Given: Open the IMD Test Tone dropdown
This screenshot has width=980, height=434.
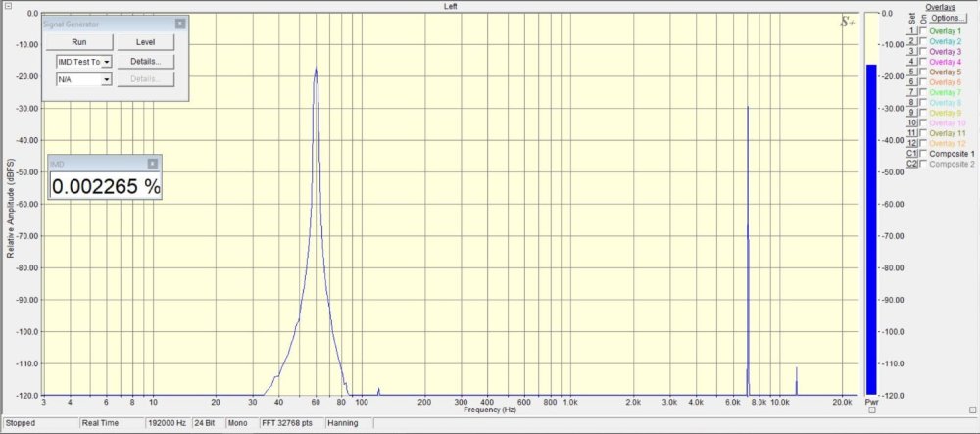Looking at the screenshot, I should 106,61.
